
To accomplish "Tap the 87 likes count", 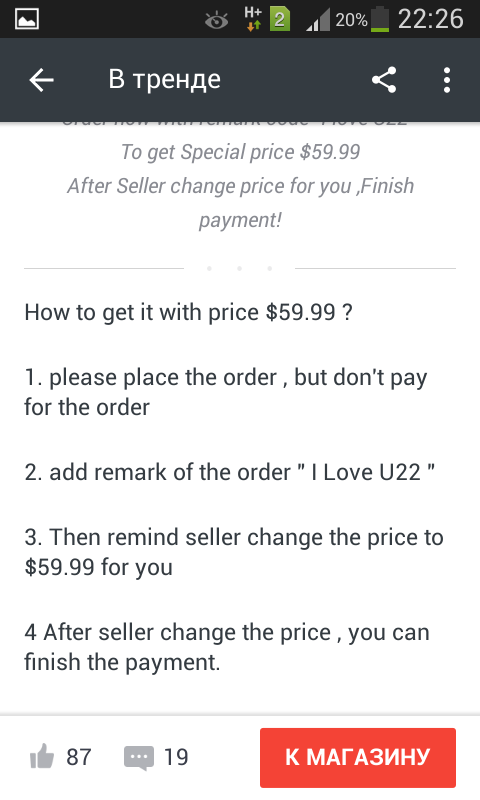I will click(x=79, y=757).
